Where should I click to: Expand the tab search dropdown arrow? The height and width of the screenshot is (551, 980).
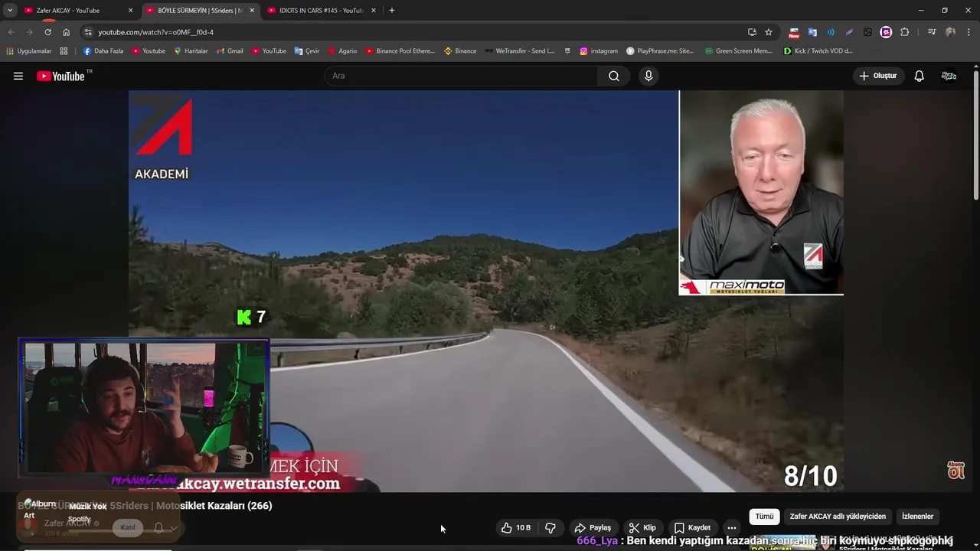(x=10, y=11)
